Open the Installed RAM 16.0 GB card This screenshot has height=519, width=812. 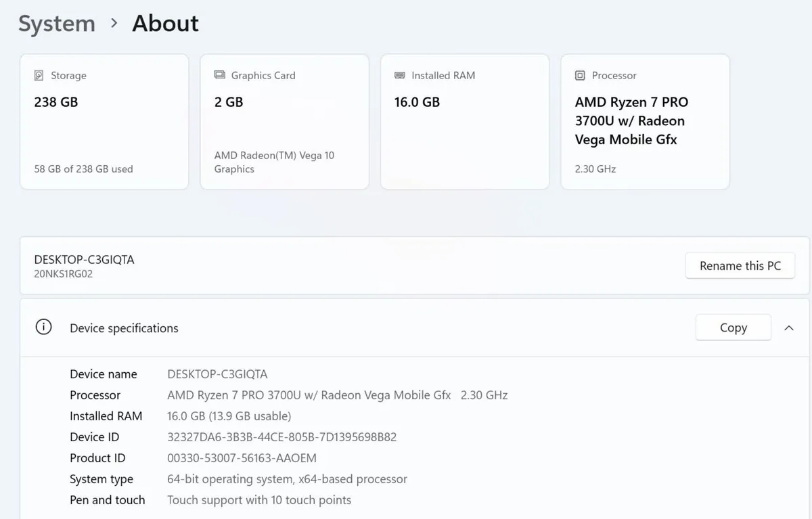(465, 122)
